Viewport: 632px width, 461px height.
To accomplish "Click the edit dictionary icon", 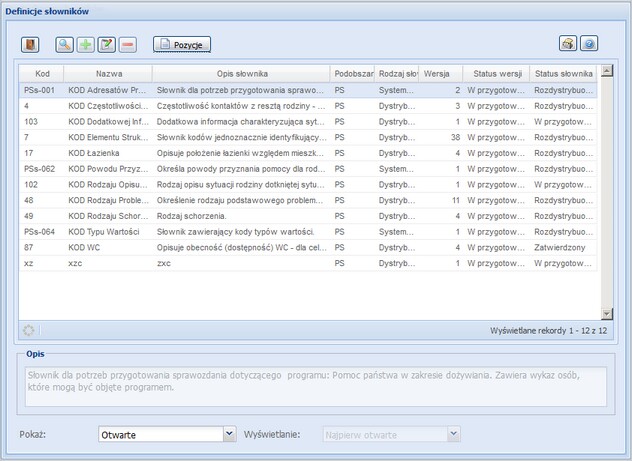I will point(107,45).
